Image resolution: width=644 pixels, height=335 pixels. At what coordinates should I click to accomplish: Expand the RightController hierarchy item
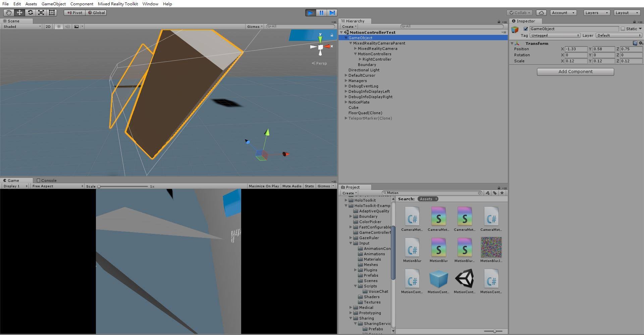point(360,59)
